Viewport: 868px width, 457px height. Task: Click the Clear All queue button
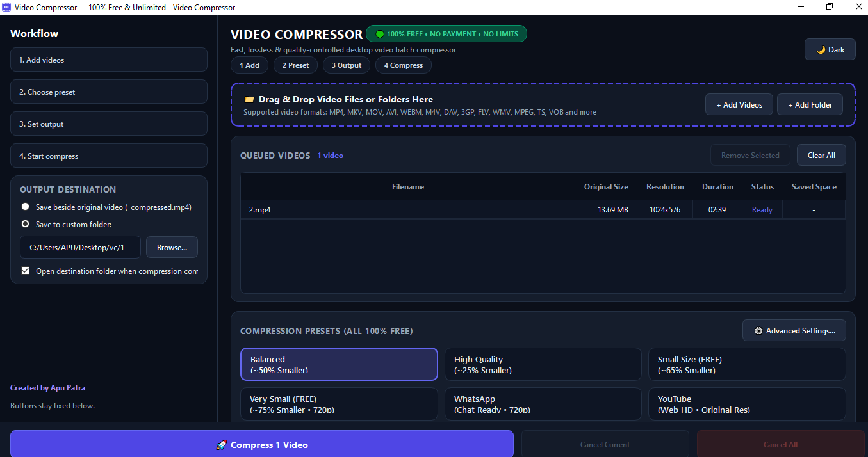pyautogui.click(x=821, y=155)
